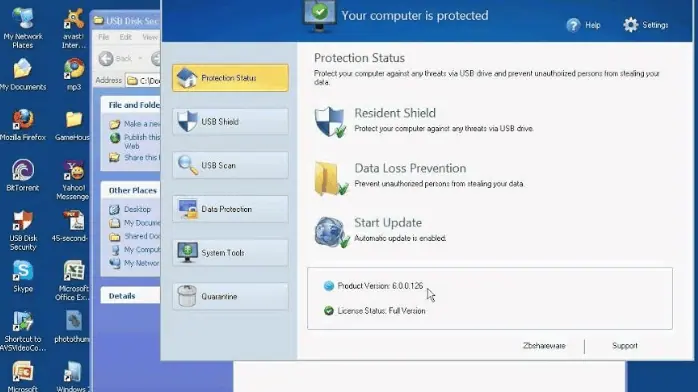
Task: Click 'Product Version: 6.0.0.126' text
Action: click(380, 286)
